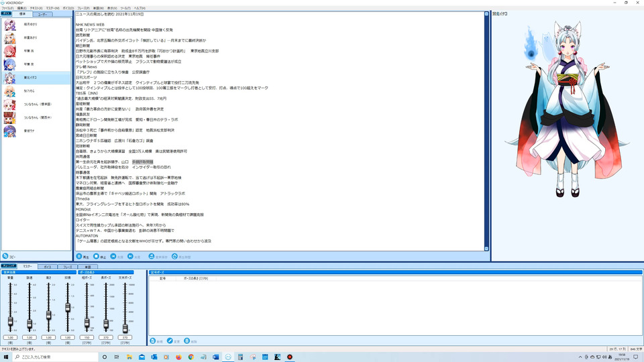Start playback with the 再生 button
Viewport: 644px width, 362px height.
tap(83, 257)
